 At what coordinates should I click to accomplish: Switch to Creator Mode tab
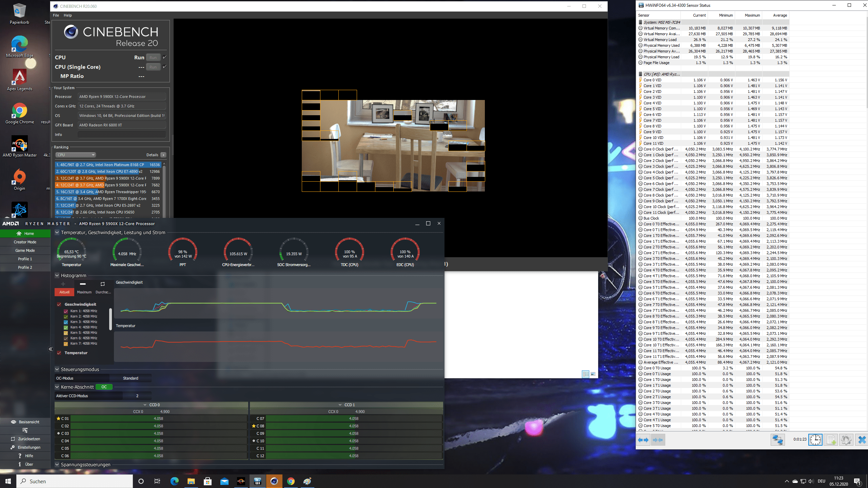pos(25,242)
